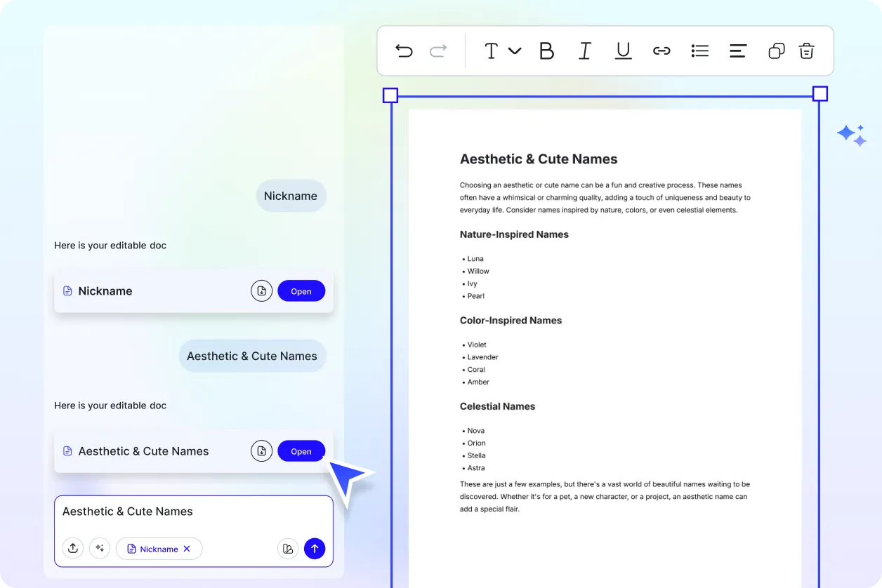This screenshot has height=588, width=882.
Task: Send the prompt with the arrow button
Action: 315,549
